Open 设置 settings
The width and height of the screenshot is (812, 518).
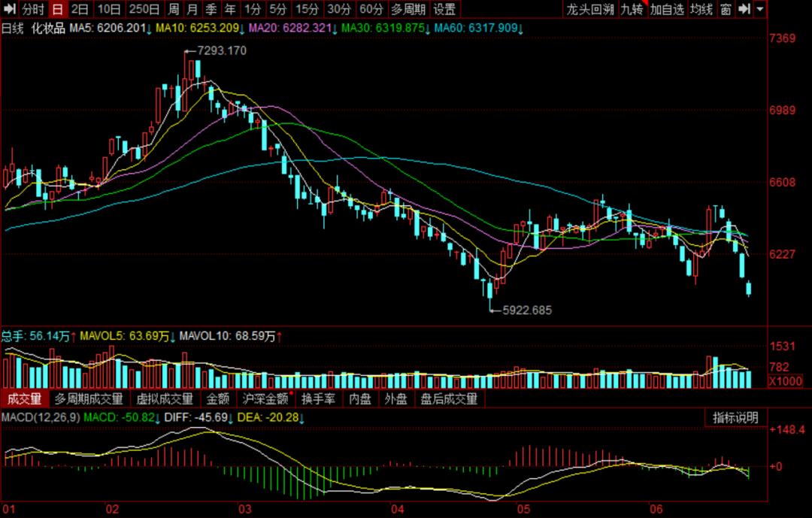click(444, 9)
